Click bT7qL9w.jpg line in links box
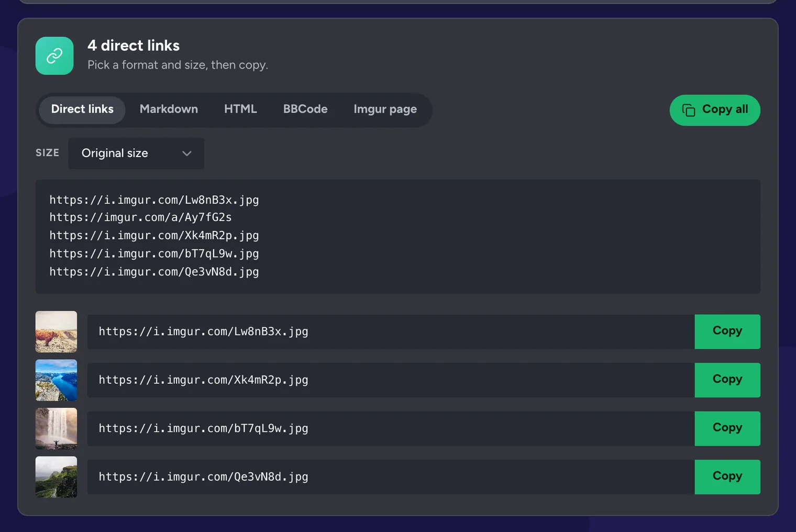 click(x=154, y=254)
